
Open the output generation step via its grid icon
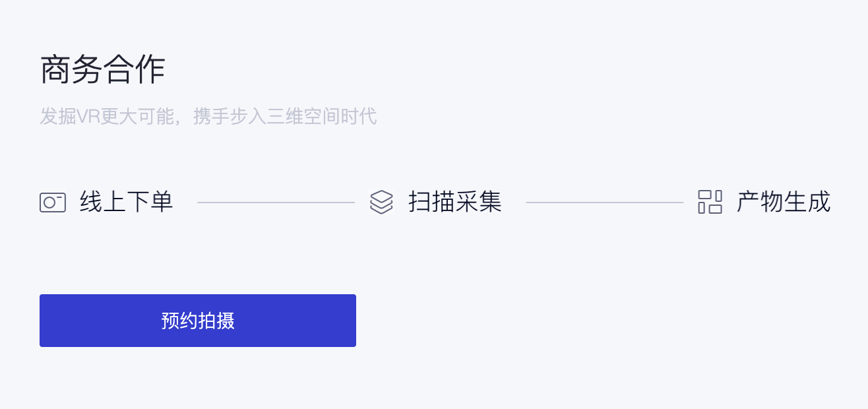(x=710, y=202)
